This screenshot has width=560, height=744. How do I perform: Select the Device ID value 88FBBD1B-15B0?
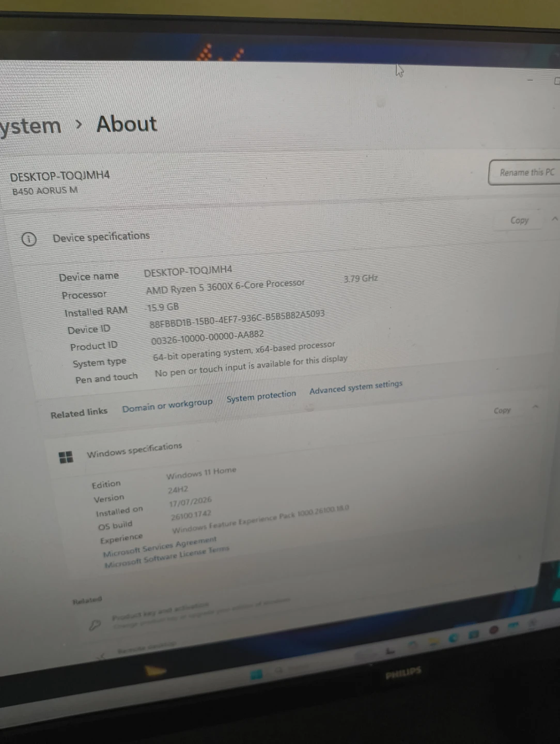pos(237,319)
